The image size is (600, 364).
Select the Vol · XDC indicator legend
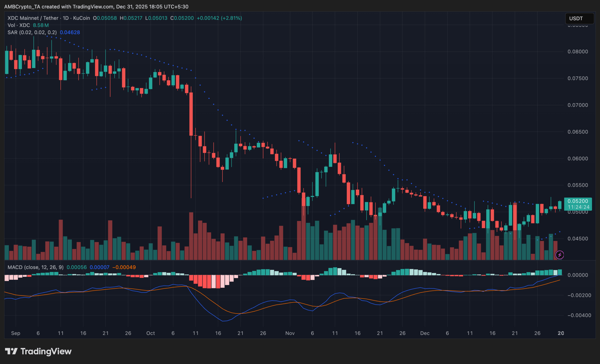pos(19,25)
